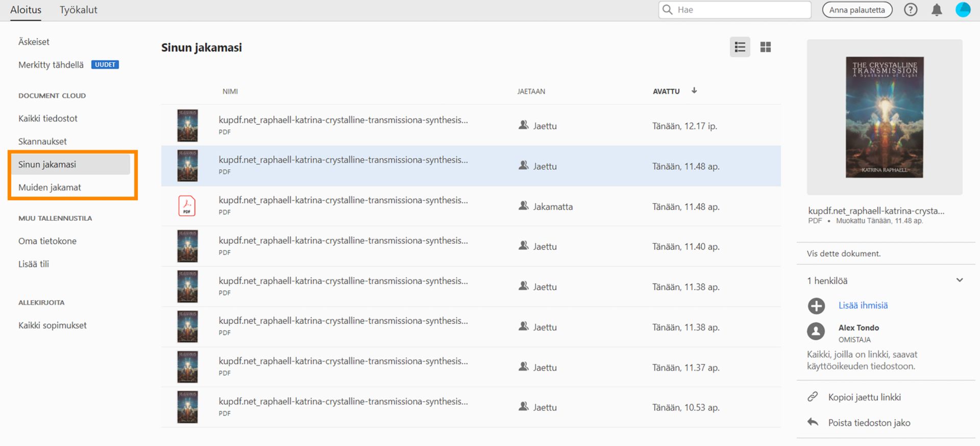Click the search magnifier icon
Screen dimensions: 980x446
click(667, 10)
